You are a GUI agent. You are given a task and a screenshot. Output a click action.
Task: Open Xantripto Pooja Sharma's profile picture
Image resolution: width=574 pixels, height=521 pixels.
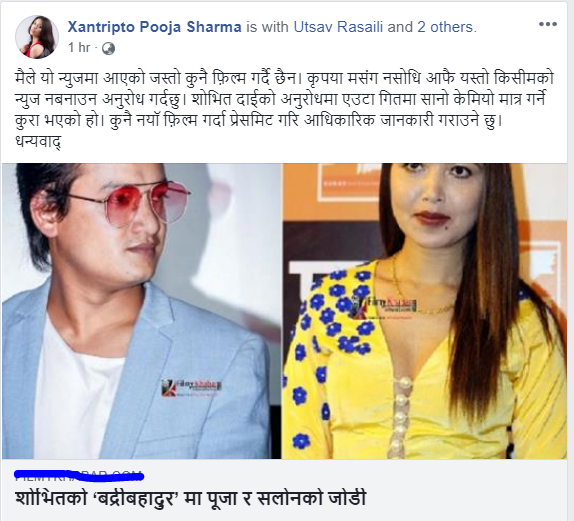[x=37, y=37]
